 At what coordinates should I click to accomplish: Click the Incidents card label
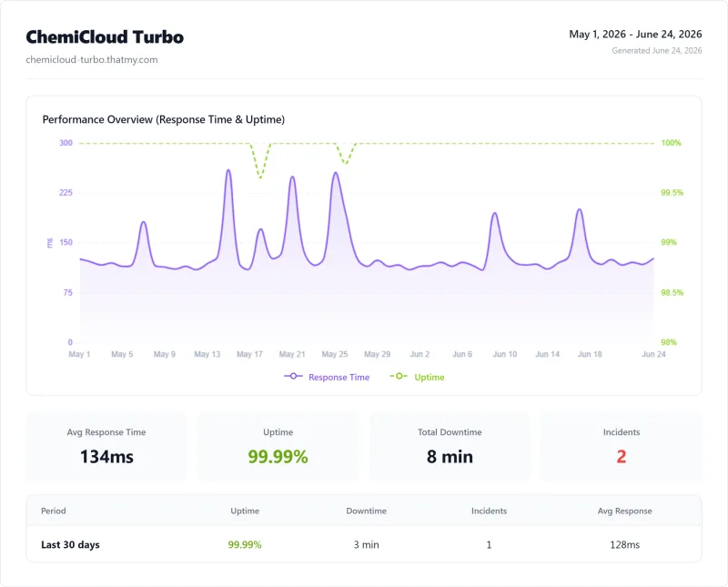pyautogui.click(x=622, y=432)
